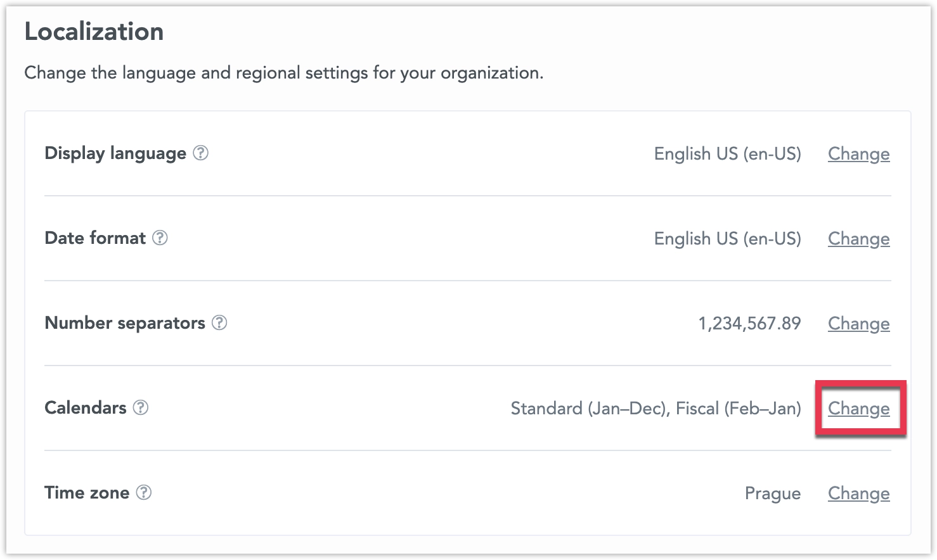Select the Time zone row label
This screenshot has width=937, height=560.
87,492
